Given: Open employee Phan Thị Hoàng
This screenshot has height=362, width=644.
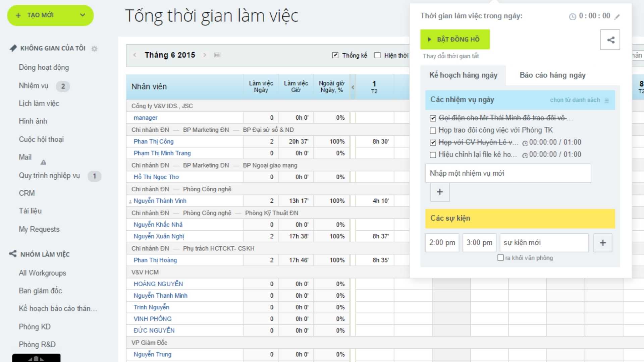Looking at the screenshot, I should pos(155,260).
